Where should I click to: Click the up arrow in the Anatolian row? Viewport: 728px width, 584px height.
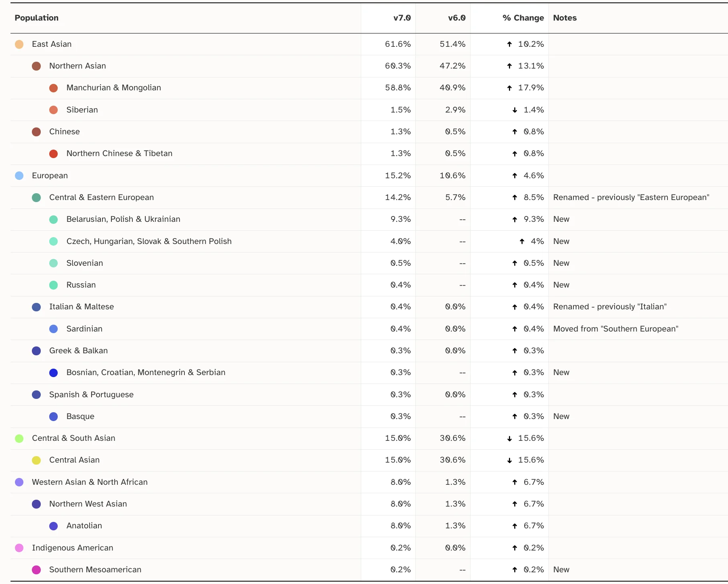click(x=515, y=526)
